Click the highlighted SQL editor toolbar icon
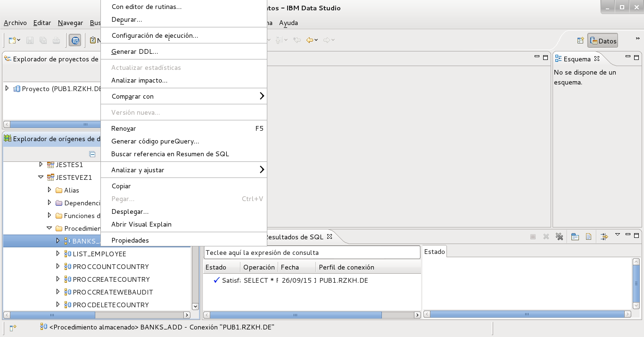This screenshot has width=644, height=337. [75, 41]
